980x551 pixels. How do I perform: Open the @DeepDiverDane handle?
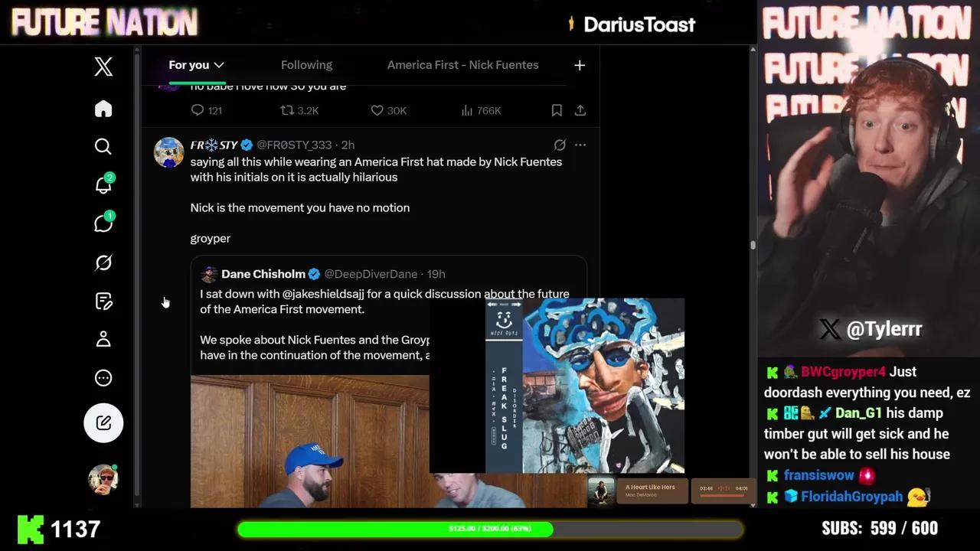371,274
